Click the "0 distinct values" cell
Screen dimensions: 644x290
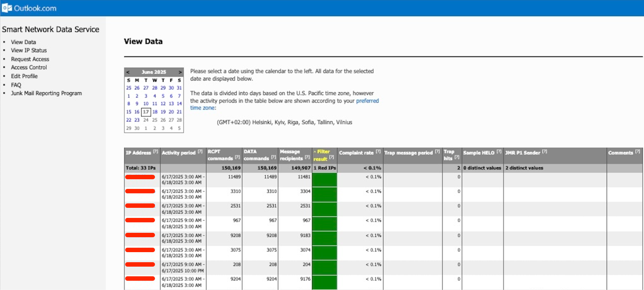tap(482, 168)
